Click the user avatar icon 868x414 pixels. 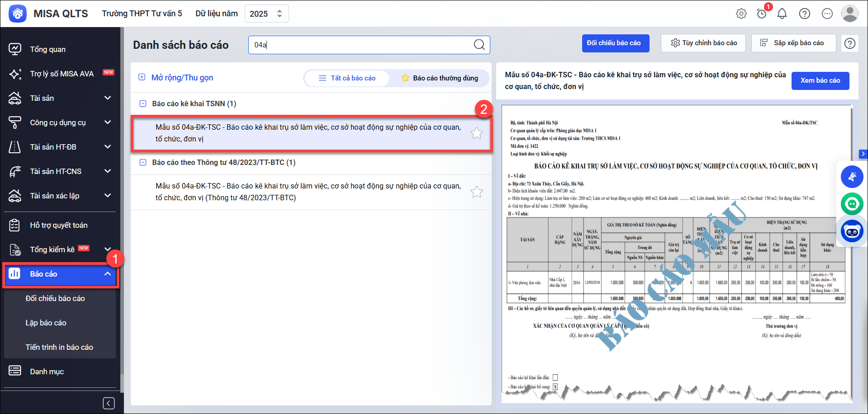point(849,14)
